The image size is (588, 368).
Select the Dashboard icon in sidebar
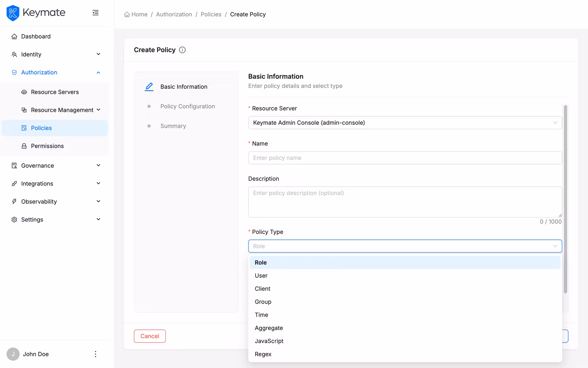point(14,36)
